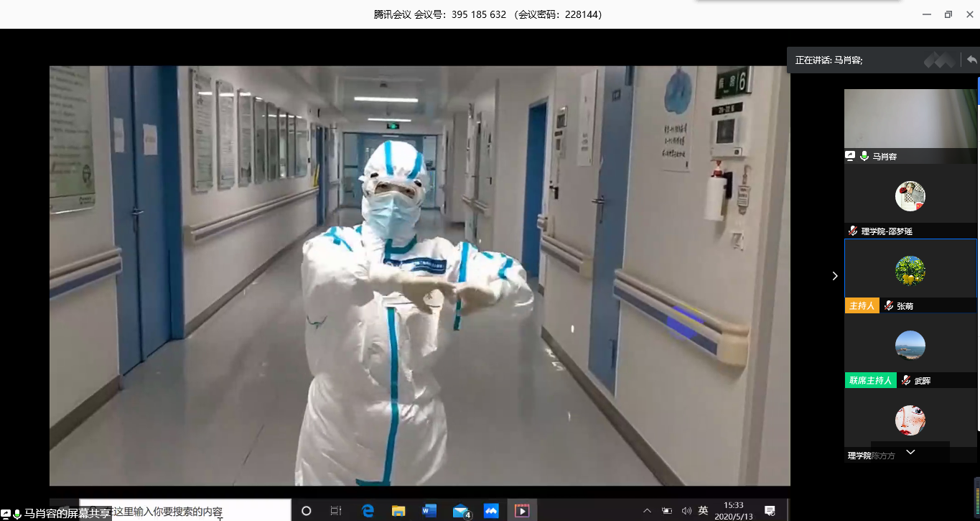This screenshot has height=521, width=980.
Task: Open Task View in the shared taskbar
Action: (x=336, y=511)
